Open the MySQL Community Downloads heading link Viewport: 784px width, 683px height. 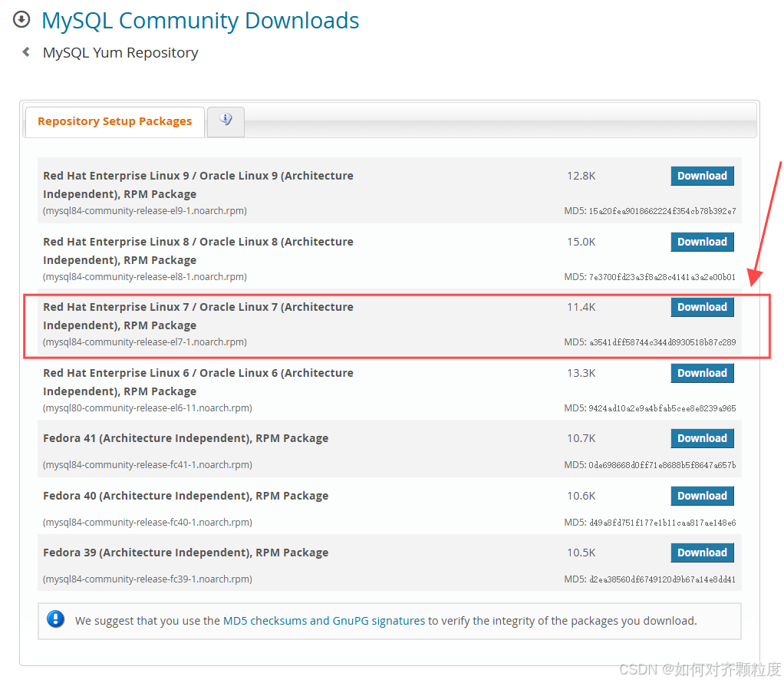tap(200, 21)
